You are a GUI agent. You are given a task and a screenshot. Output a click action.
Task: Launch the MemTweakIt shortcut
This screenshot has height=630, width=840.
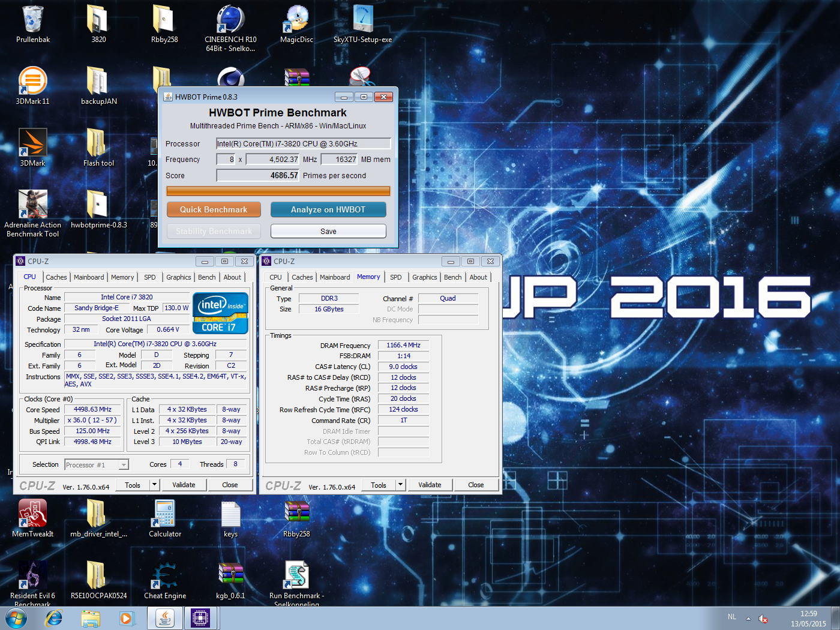coord(33,518)
